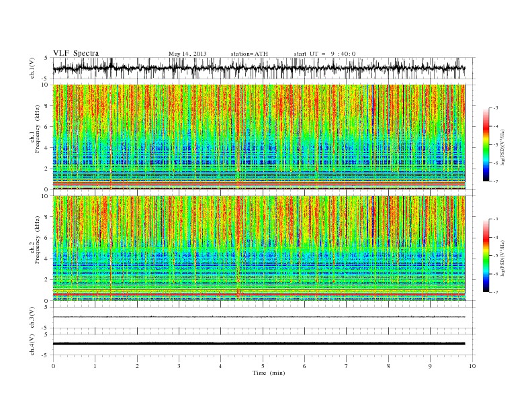Click the ch.1 spectrogram color bar
532x411 pixels.
pyautogui.click(x=486, y=144)
